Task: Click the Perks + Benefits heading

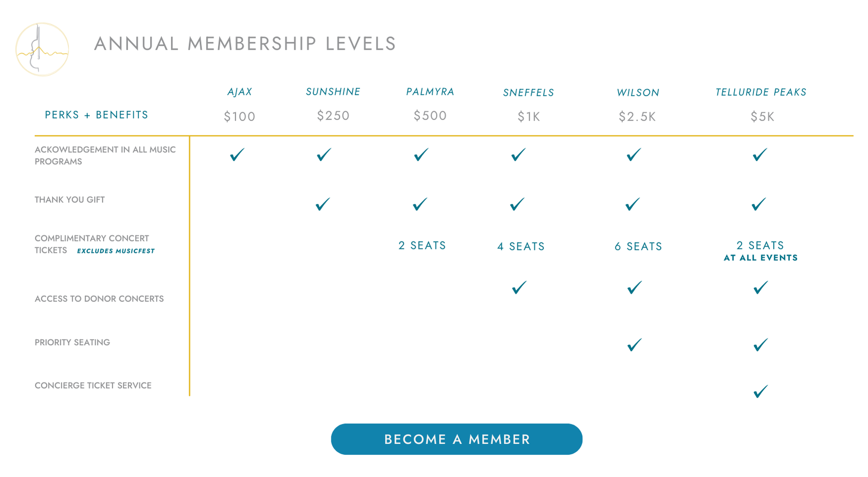Action: [96, 115]
